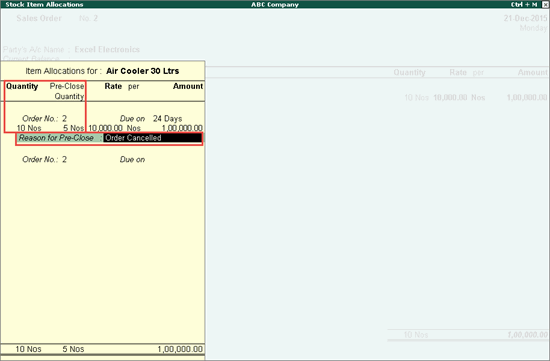This screenshot has height=361, width=550.
Task: Click the Rate column header in allocations
Action: (113, 86)
